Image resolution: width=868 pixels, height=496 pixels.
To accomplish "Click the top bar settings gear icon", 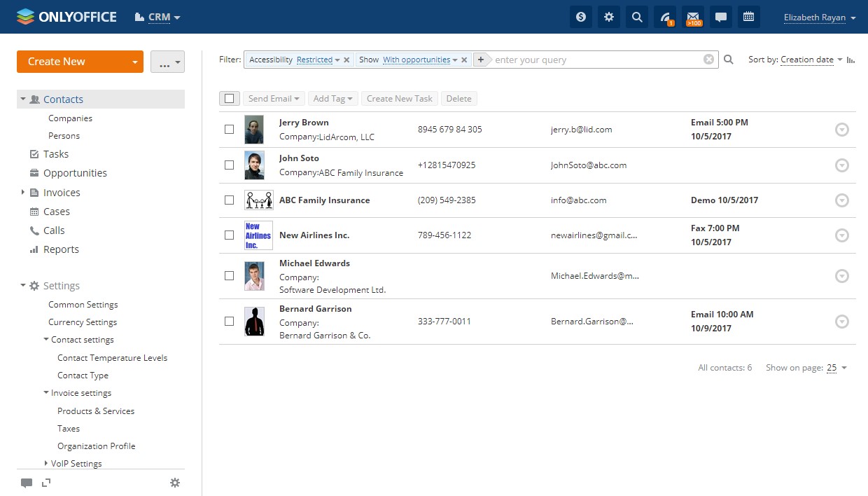I will tap(609, 18).
